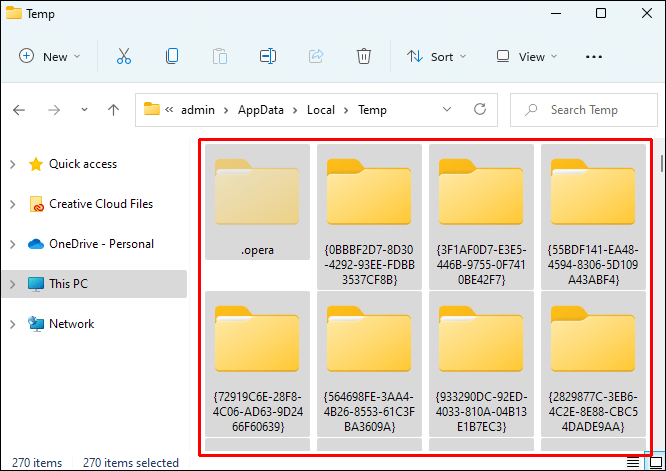666x471 pixels.
Task: Select folder {72919C6E-28F8-4C06-AD63-9D2466F60639}
Action: point(257,364)
